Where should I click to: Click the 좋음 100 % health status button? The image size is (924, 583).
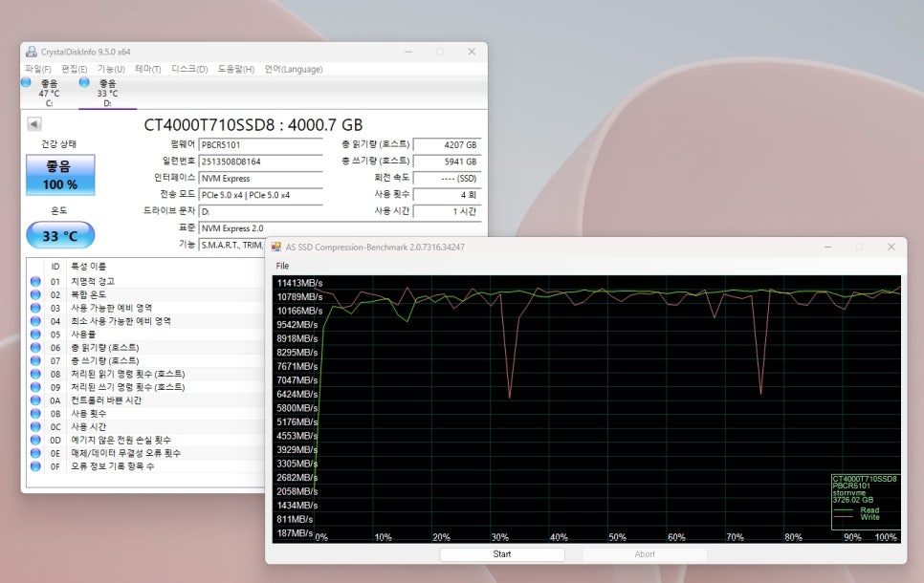pyautogui.click(x=60, y=175)
